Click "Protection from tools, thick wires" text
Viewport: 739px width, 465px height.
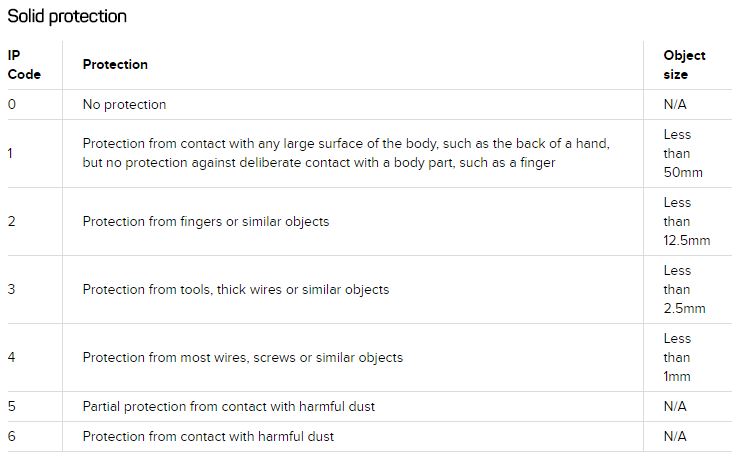[235, 289]
